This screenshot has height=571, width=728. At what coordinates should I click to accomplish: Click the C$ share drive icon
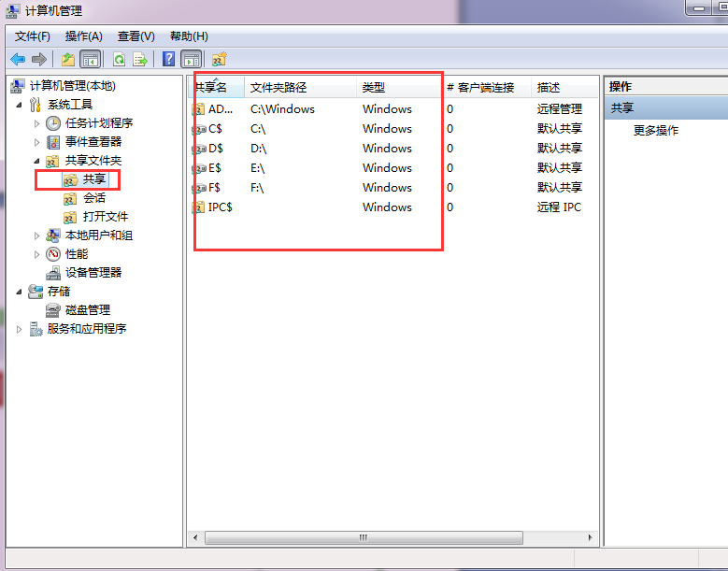click(x=200, y=129)
